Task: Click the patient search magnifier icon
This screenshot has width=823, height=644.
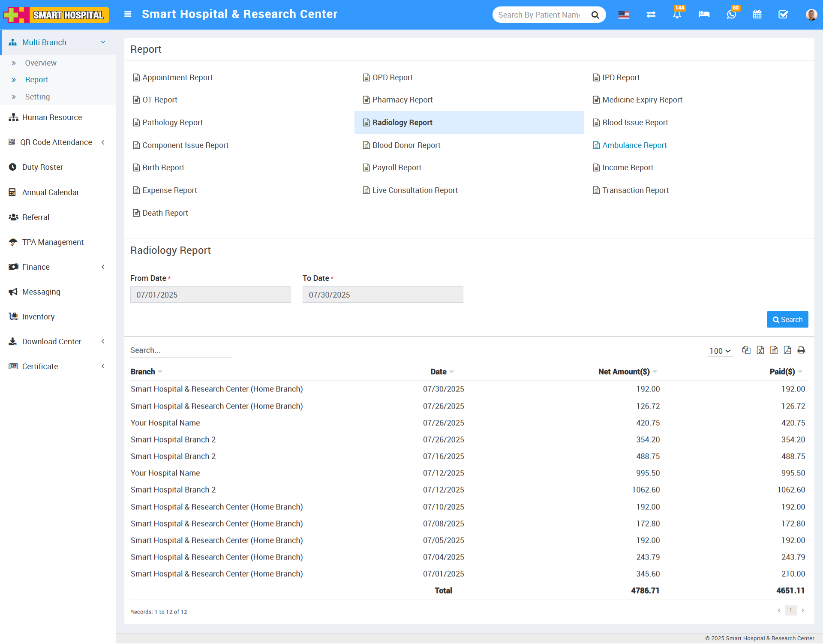Action: 595,15
